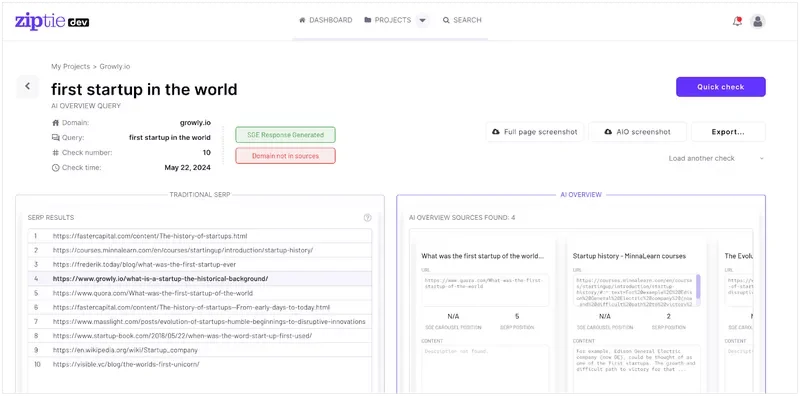Click the 'Startup history - MinnaLearn courses' title
Image resolution: width=800 pixels, height=396 pixels.
tap(629, 256)
